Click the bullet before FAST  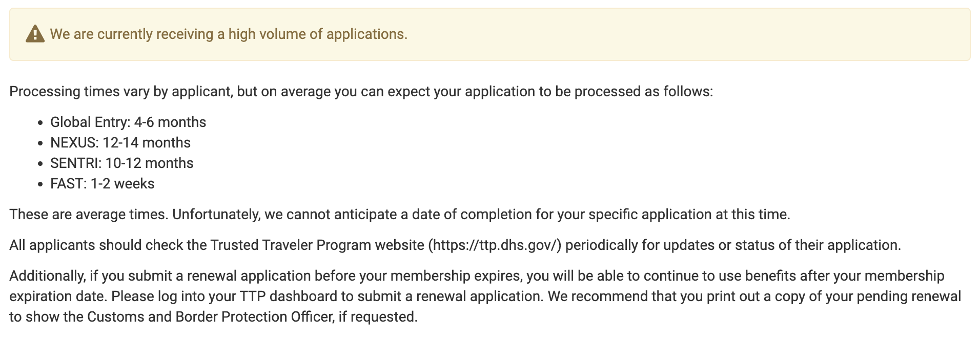pyautogui.click(x=40, y=184)
